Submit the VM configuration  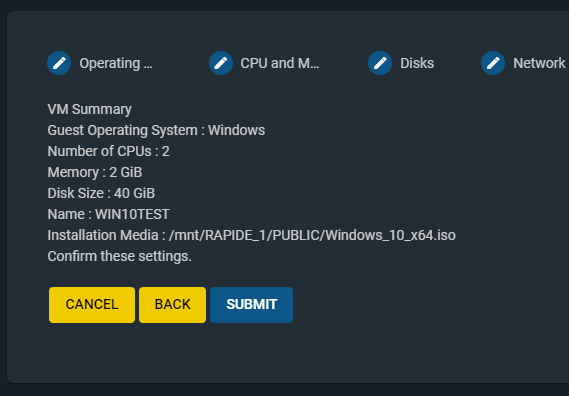click(251, 305)
